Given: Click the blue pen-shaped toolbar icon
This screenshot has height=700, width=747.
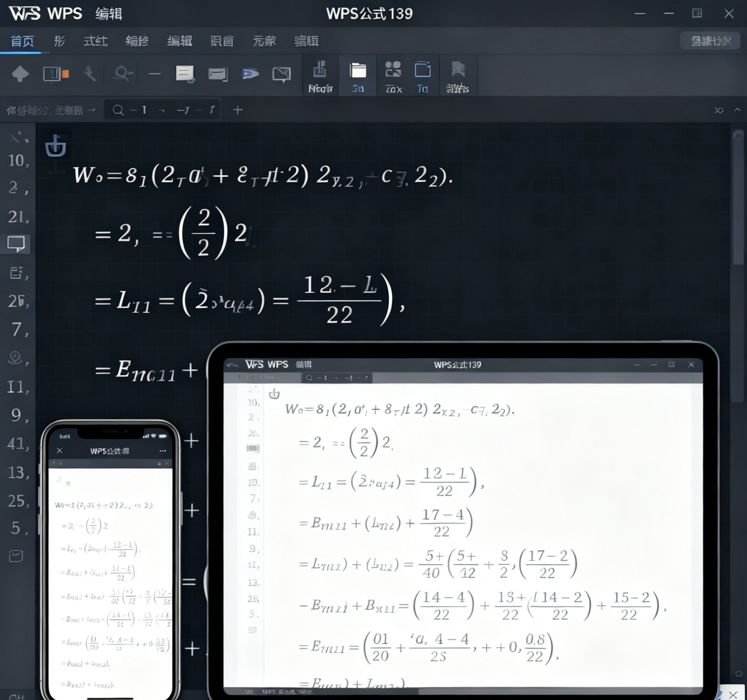Looking at the screenshot, I should click(250, 74).
